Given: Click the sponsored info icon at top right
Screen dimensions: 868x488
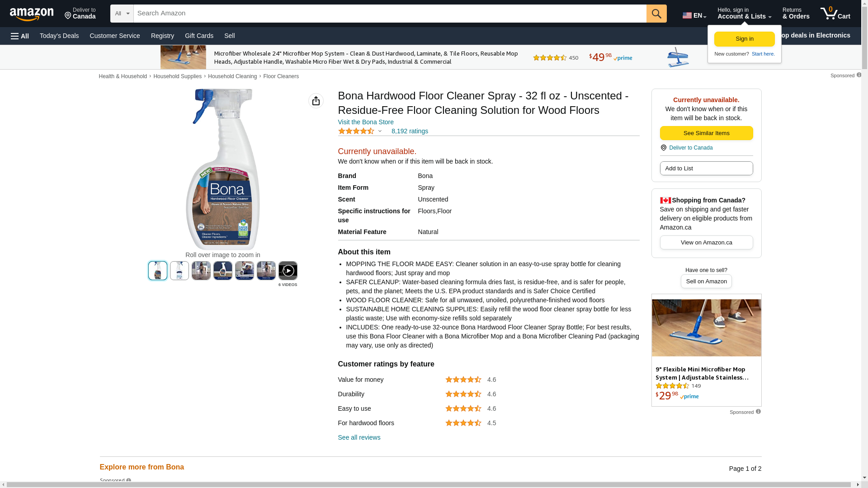Looking at the screenshot, I should (x=859, y=75).
